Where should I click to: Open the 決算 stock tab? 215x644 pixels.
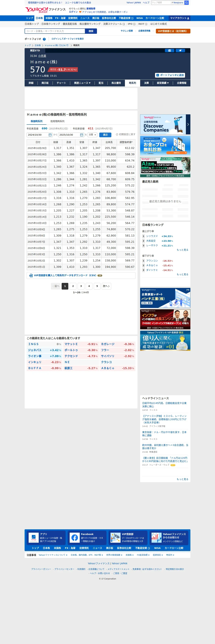146,83
